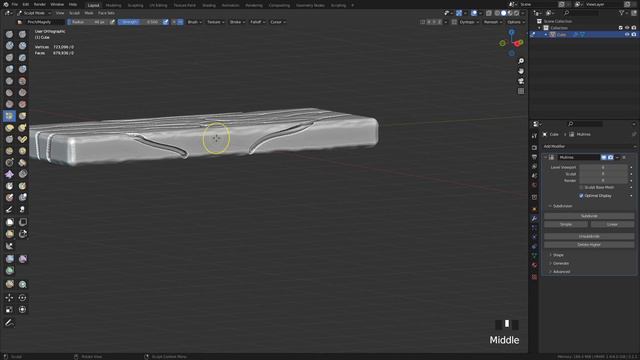Toggle Multires modifier viewport display
Viewport: 640px width, 360px height.
tap(604, 158)
